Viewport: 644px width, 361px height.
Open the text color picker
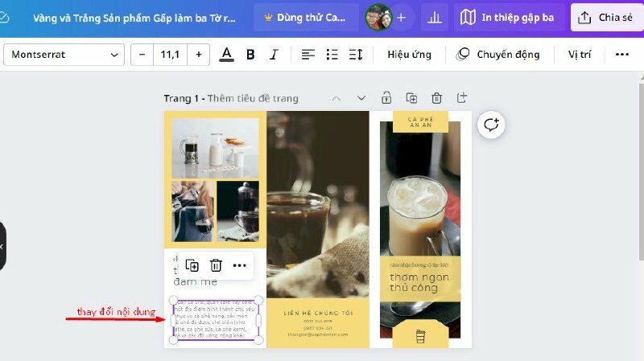(x=227, y=55)
